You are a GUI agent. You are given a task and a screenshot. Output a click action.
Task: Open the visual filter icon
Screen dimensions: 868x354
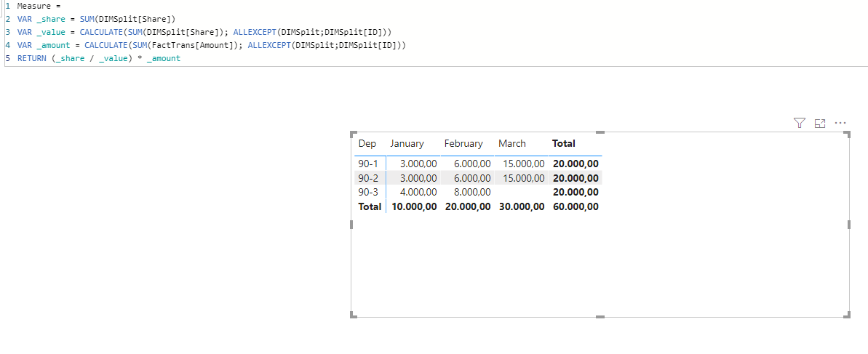pos(799,123)
